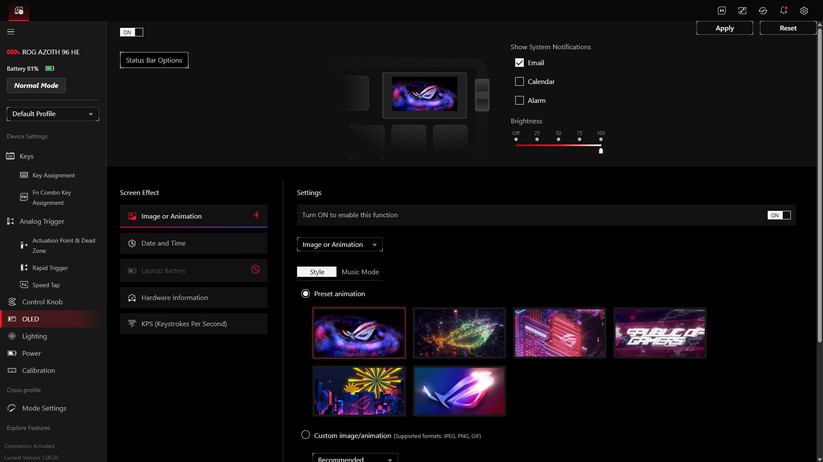Select the Image or Animation screen effect

tap(193, 216)
